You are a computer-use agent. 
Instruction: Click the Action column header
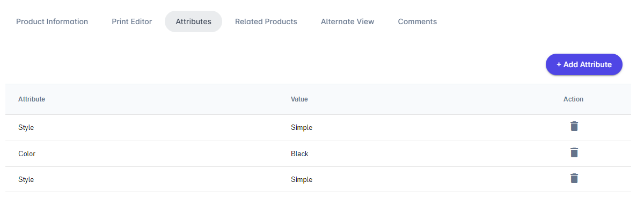pyautogui.click(x=573, y=99)
